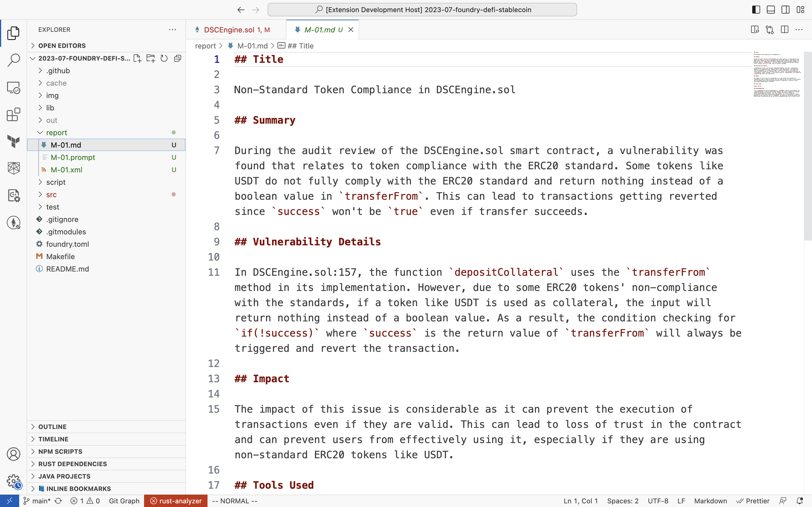The height and width of the screenshot is (507, 812).
Task: Toggle the bottom panel visibility
Action: point(771,10)
